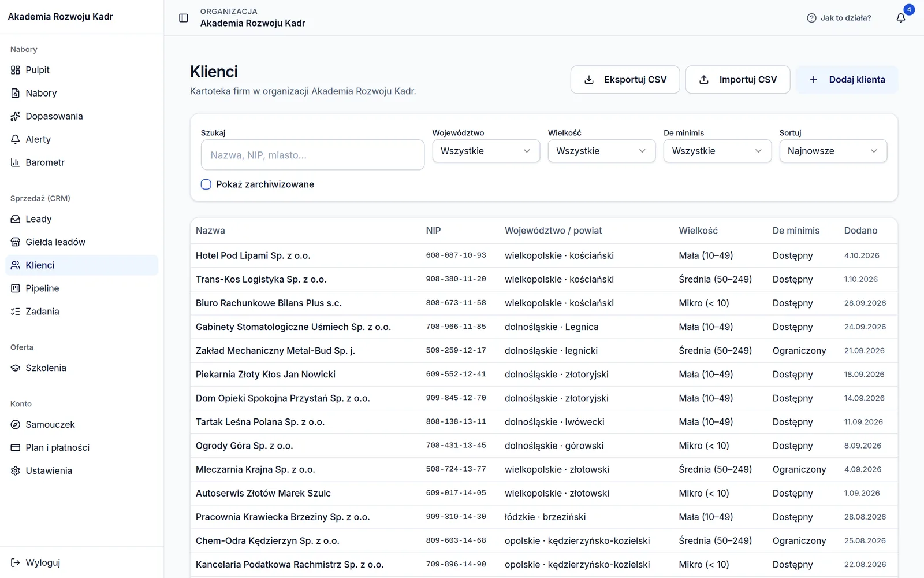Viewport: 924px width, 578px height.
Task: Click the Nabory document icon
Action: click(16, 93)
